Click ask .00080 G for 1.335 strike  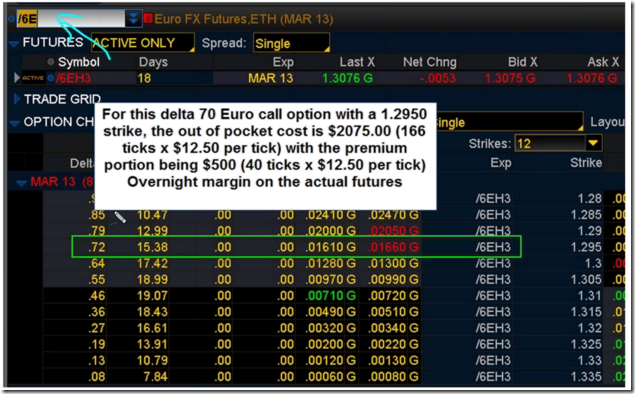pyautogui.click(x=393, y=377)
